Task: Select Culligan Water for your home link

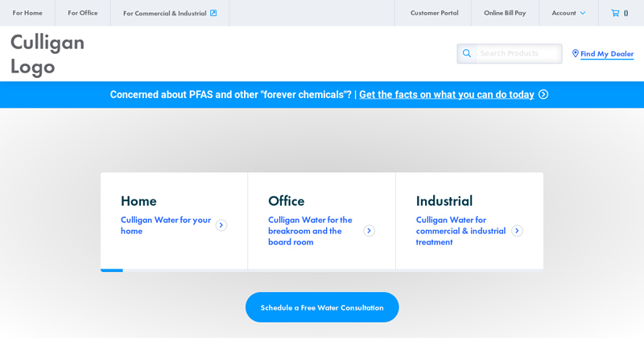Action: 166,225
